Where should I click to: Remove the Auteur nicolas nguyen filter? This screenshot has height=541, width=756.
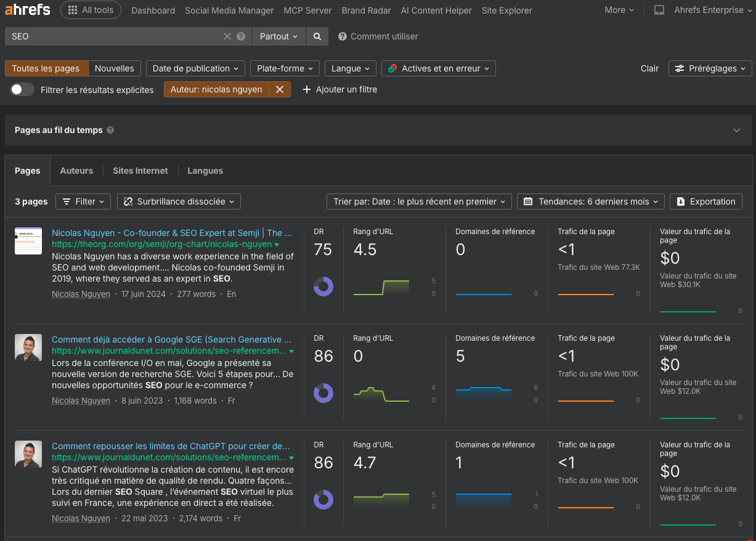[x=279, y=89]
